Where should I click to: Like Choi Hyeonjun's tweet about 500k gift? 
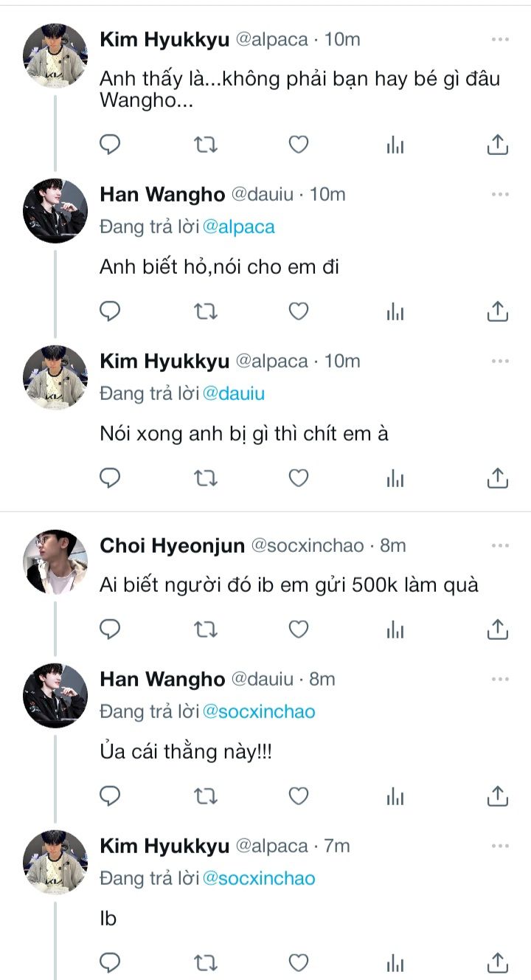tap(298, 629)
